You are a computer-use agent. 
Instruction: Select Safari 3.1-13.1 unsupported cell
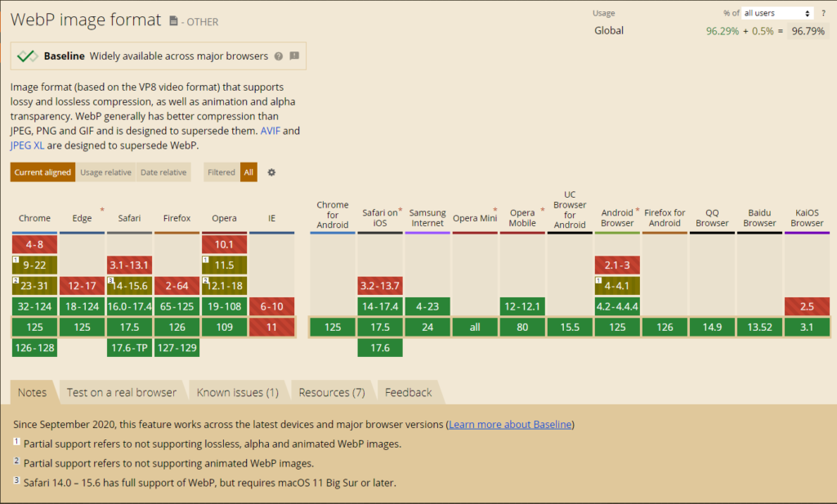[x=129, y=265]
